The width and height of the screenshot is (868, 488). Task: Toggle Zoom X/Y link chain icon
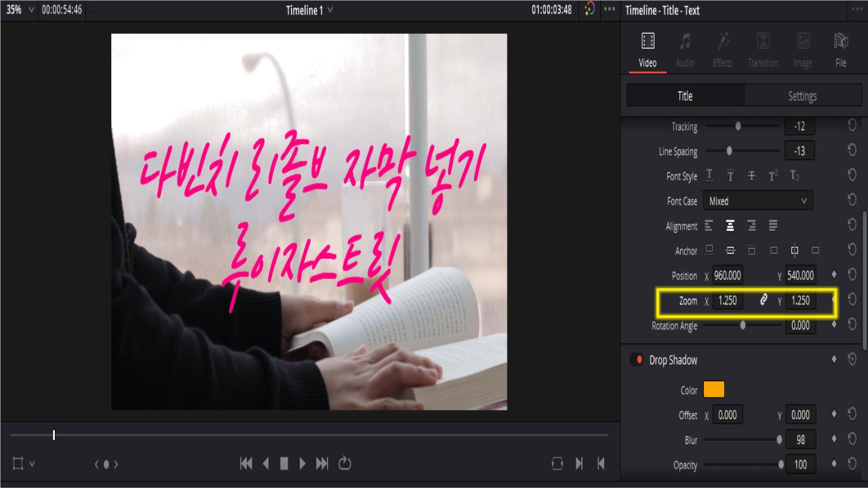point(764,300)
